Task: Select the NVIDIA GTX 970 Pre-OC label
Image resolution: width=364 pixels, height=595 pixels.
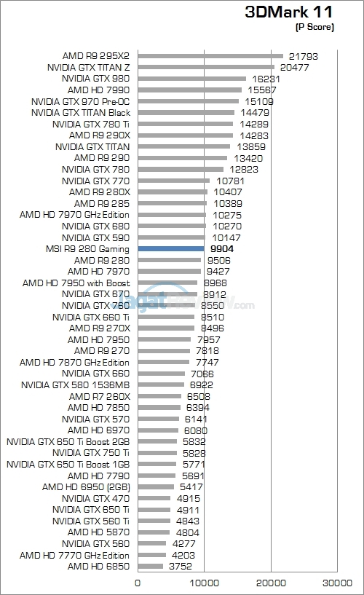Action: click(80, 102)
